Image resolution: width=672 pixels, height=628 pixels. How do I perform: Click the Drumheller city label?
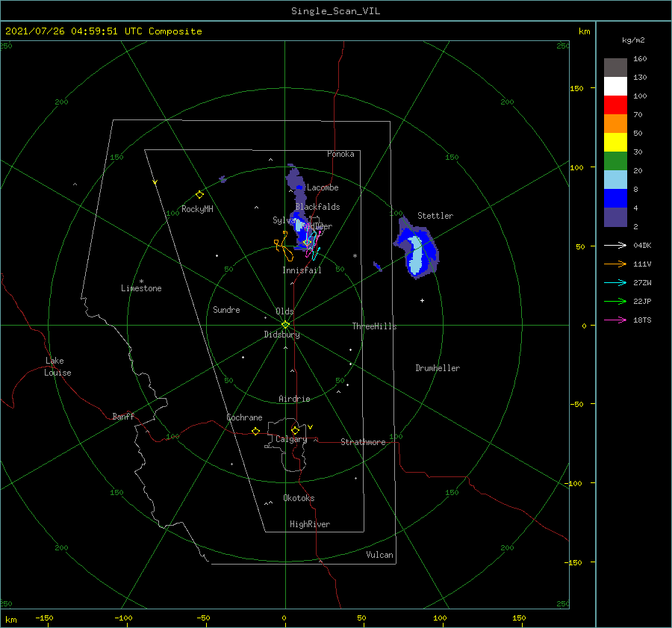coord(438,368)
